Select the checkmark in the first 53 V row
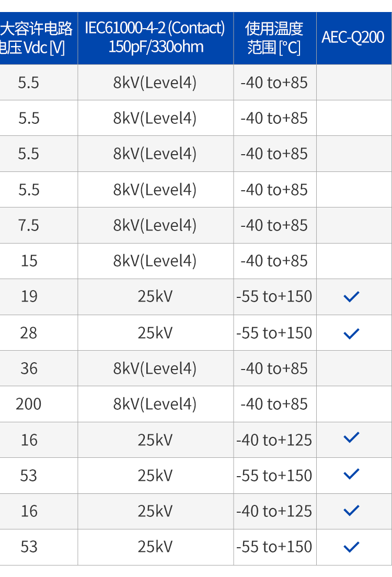 coord(351,474)
